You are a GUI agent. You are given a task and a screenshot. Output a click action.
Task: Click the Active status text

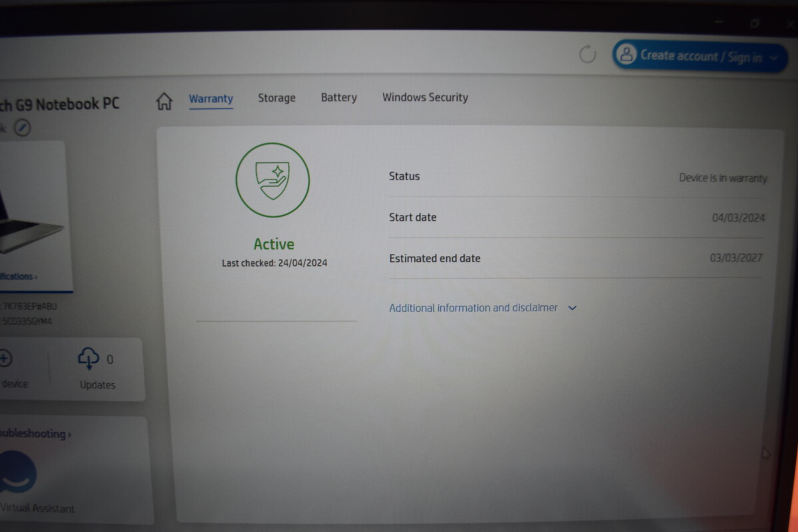274,244
